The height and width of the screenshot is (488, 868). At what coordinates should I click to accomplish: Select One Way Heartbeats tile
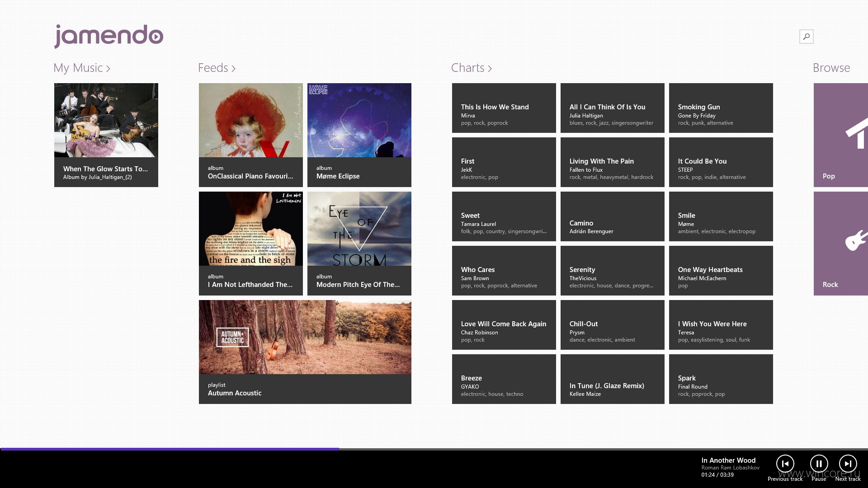(721, 271)
